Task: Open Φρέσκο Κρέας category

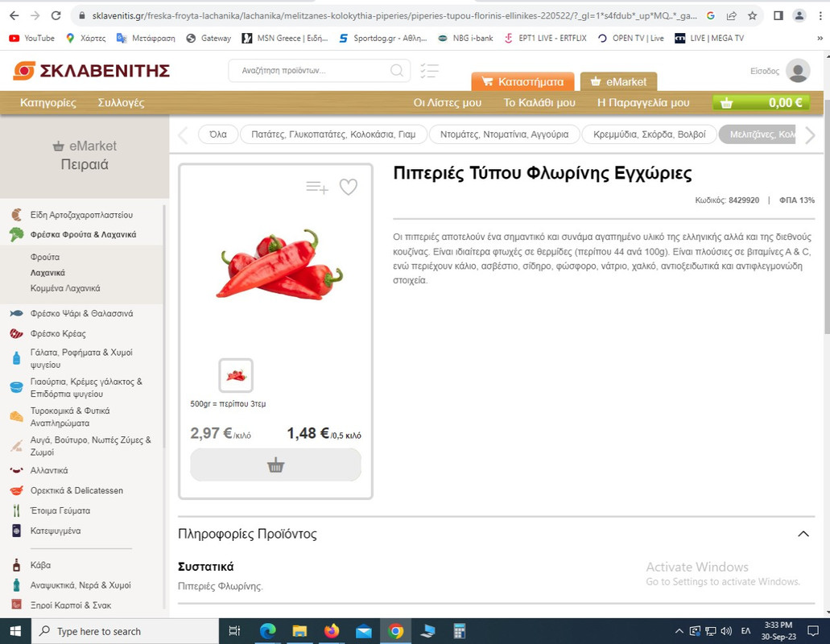Action: pyautogui.click(x=58, y=333)
